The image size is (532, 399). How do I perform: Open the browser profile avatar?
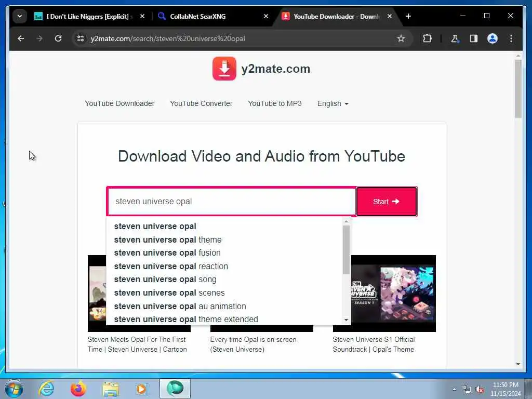(493, 38)
